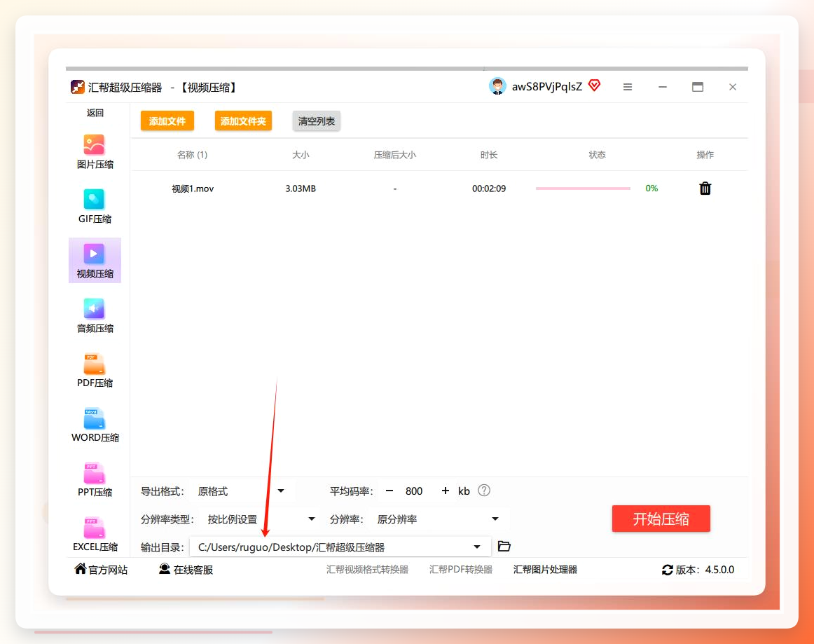The image size is (814, 644).
Task: Close the 汇帮超级压缩器 window
Action: pyautogui.click(x=733, y=87)
